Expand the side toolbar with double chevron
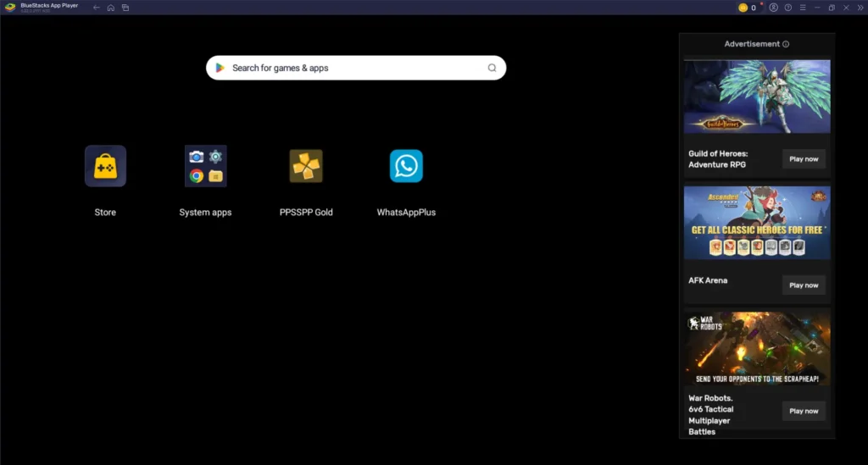The width and height of the screenshot is (868, 465). [x=860, y=8]
